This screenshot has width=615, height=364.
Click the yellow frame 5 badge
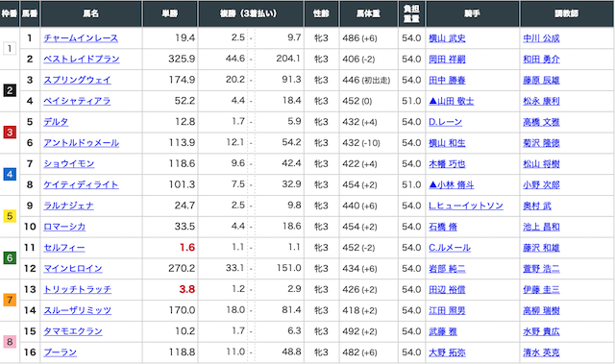(10, 216)
